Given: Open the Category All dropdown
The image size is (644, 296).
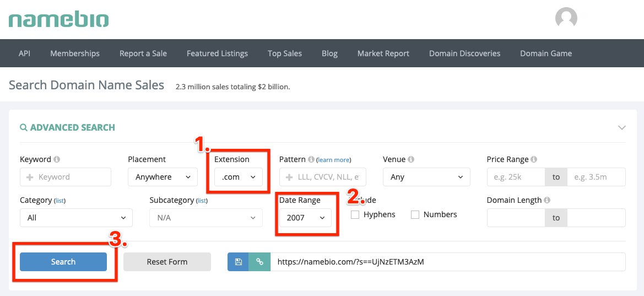Looking at the screenshot, I should point(77,218).
